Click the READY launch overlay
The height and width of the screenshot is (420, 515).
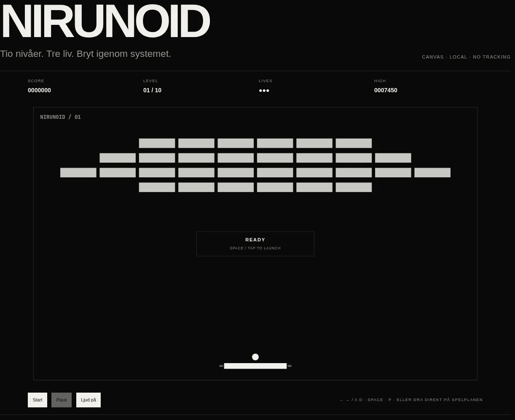[x=255, y=243]
